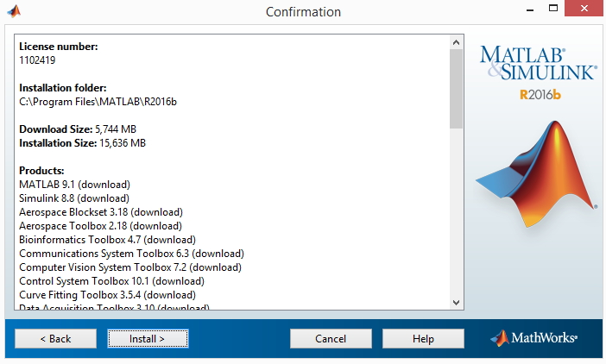
Task: Select the Control System Toolbox 10.1 entry
Action: 111,281
